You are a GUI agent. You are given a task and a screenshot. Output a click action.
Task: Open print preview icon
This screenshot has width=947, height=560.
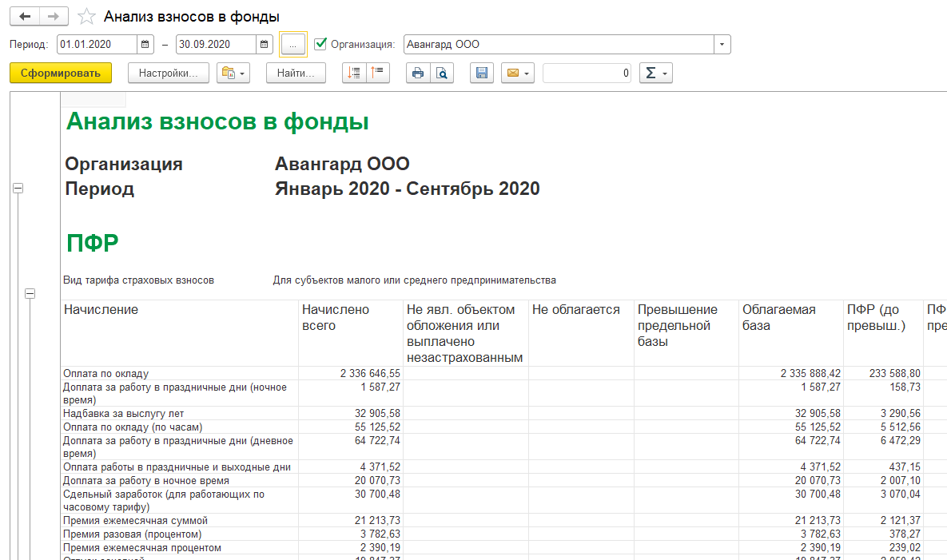click(442, 73)
